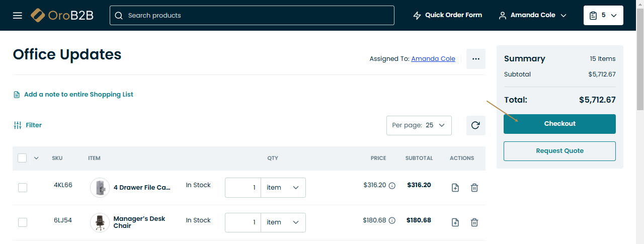644x244 pixels.
Task: Show price info for $180.68 item
Action: tap(392, 220)
